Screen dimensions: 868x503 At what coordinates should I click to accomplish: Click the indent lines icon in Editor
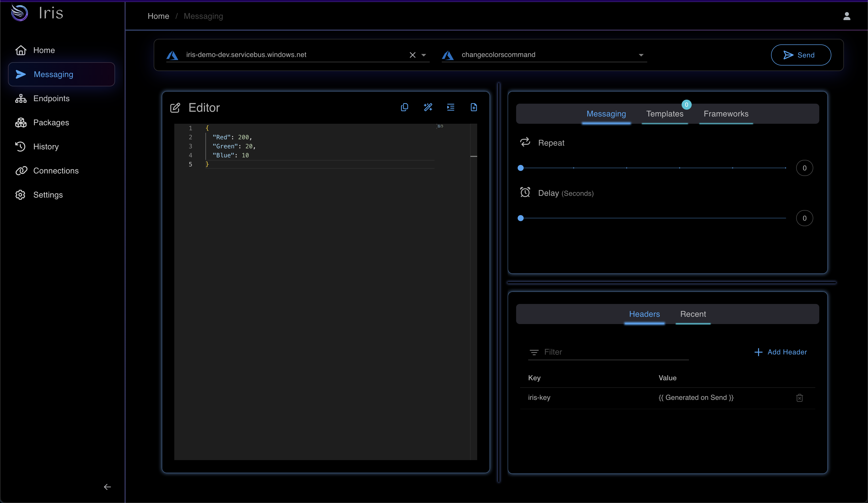pyautogui.click(x=451, y=107)
